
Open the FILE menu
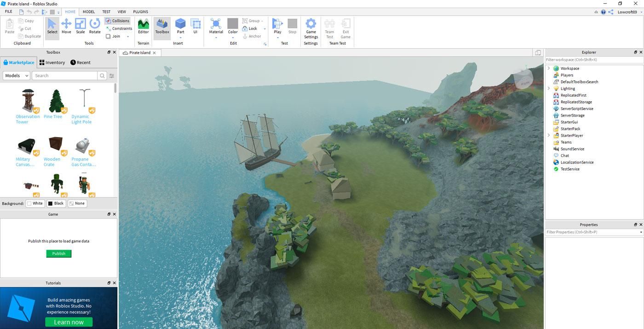tap(8, 12)
